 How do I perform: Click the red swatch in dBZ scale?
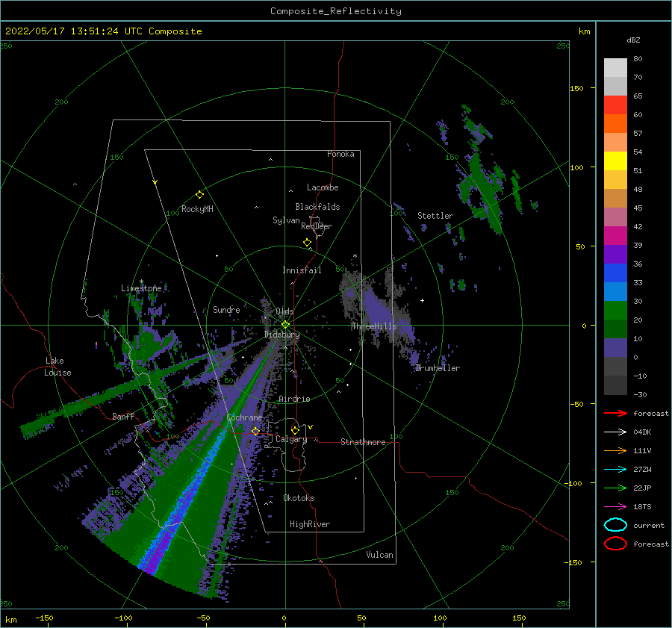point(615,105)
